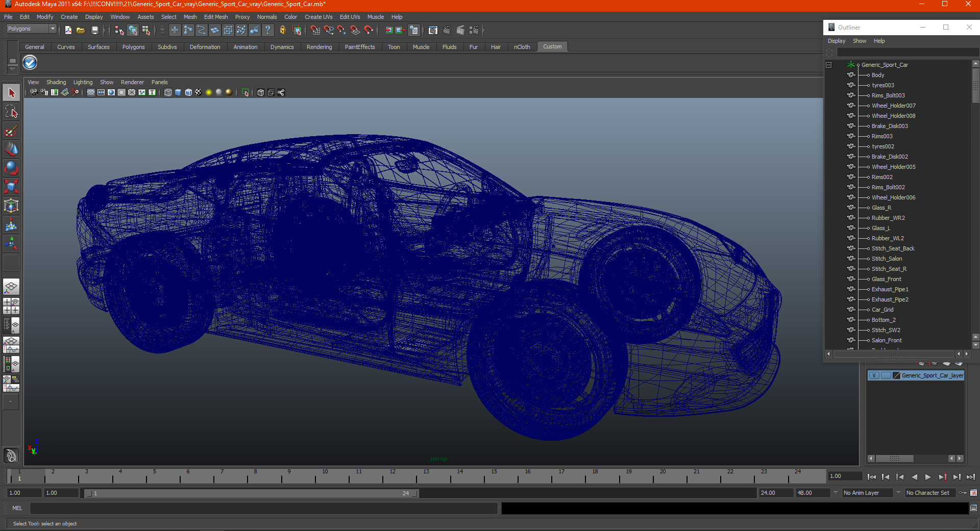Open the Polygons menu set dropdown
The width and height of the screenshot is (980, 531).
31,29
